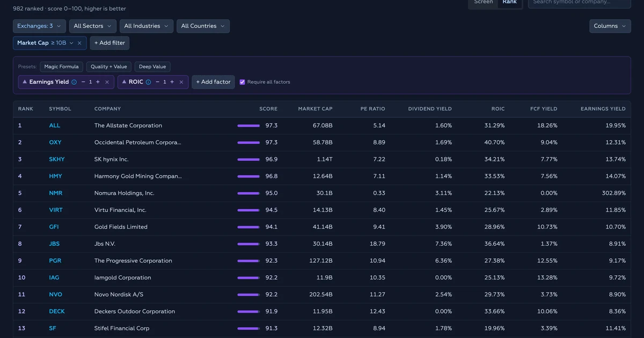Image resolution: width=644 pixels, height=338 pixels.
Task: Click the Nomura Holdings score bar
Action: click(249, 193)
